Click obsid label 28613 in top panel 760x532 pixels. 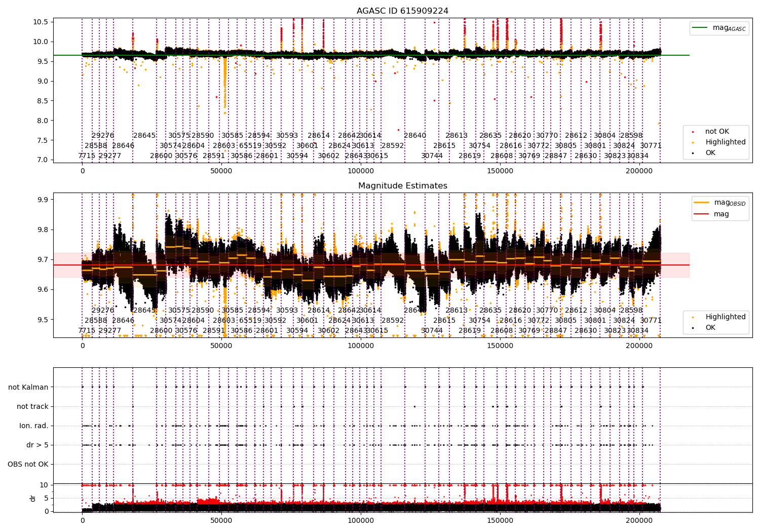[x=457, y=136]
